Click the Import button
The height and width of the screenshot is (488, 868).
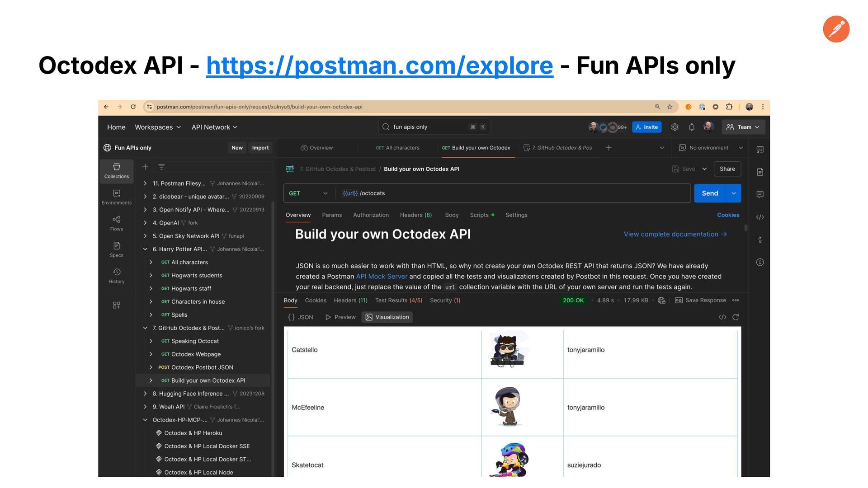pyautogui.click(x=260, y=148)
